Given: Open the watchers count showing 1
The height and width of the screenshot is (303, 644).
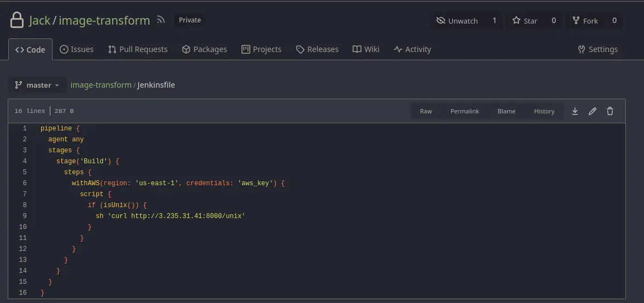Looking at the screenshot, I should (494, 21).
